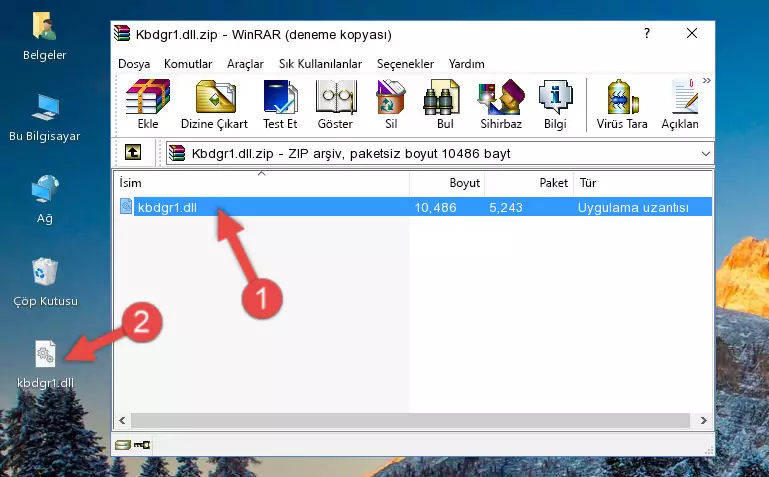Click the 10,486 size value
Image resolution: width=769 pixels, height=477 pixels.
click(436, 207)
